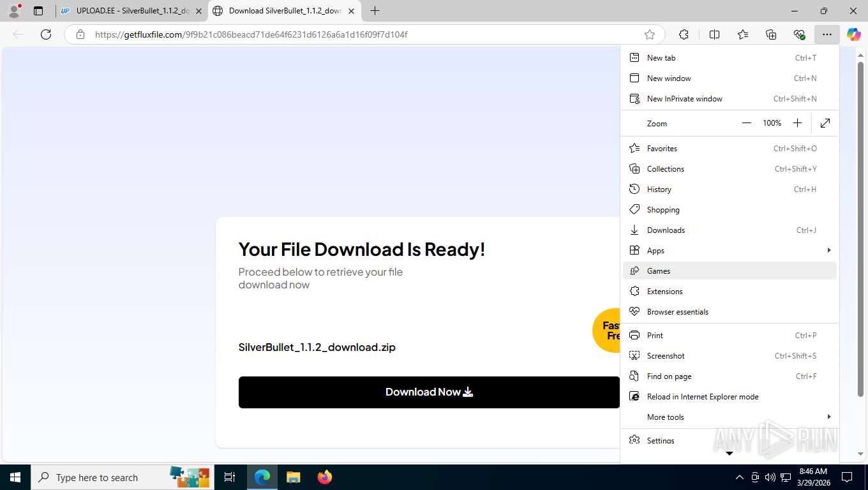This screenshot has width=868, height=490.
Task: Open the volume control tray icon
Action: (770, 477)
